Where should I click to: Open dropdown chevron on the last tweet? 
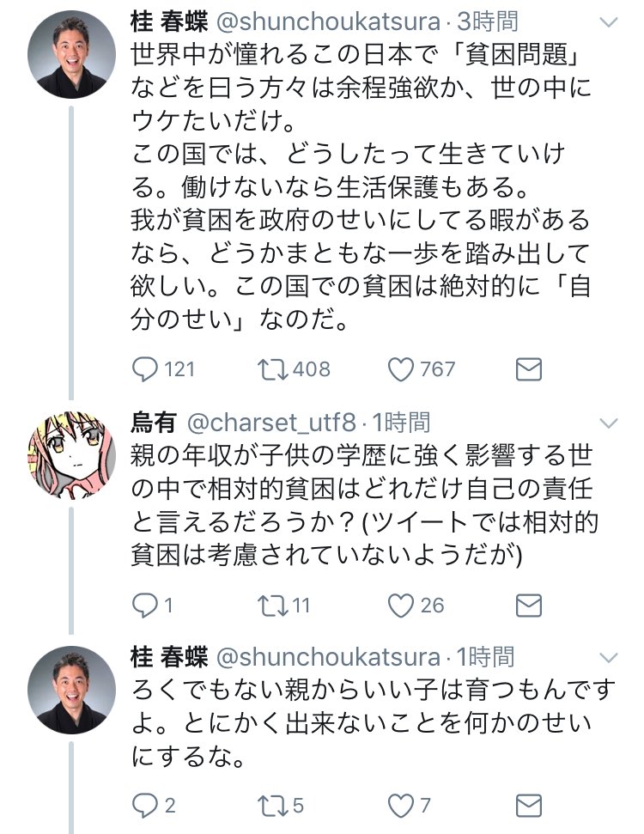(607, 658)
